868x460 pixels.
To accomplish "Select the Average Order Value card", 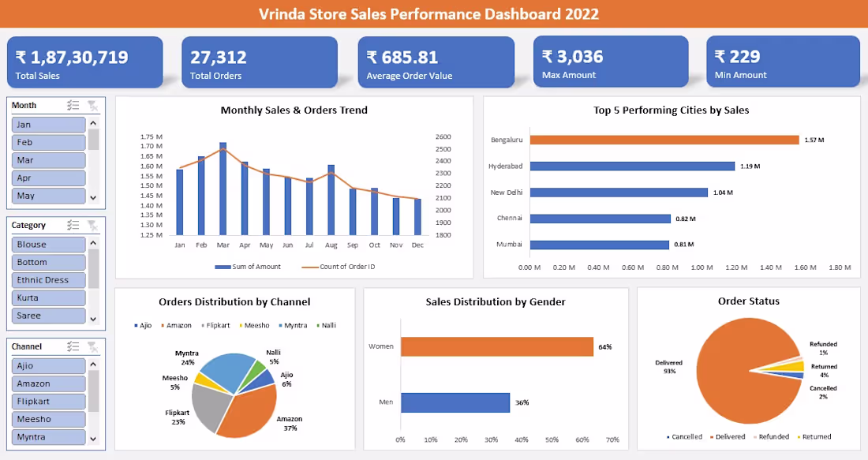I will click(x=436, y=62).
